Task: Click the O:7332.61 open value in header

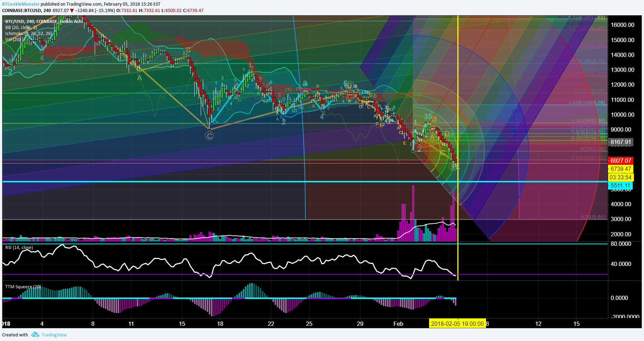Action: click(x=128, y=11)
